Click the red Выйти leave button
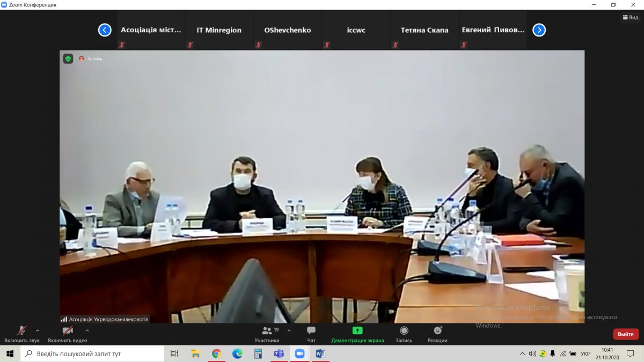This screenshot has height=362, width=644. [x=626, y=334]
